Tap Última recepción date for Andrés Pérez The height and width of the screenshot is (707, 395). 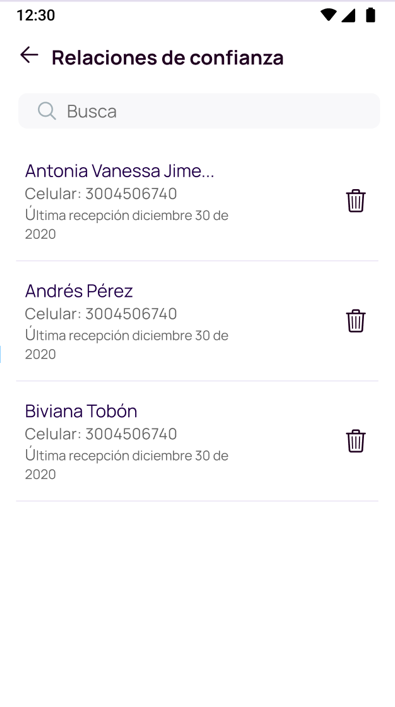(x=127, y=344)
